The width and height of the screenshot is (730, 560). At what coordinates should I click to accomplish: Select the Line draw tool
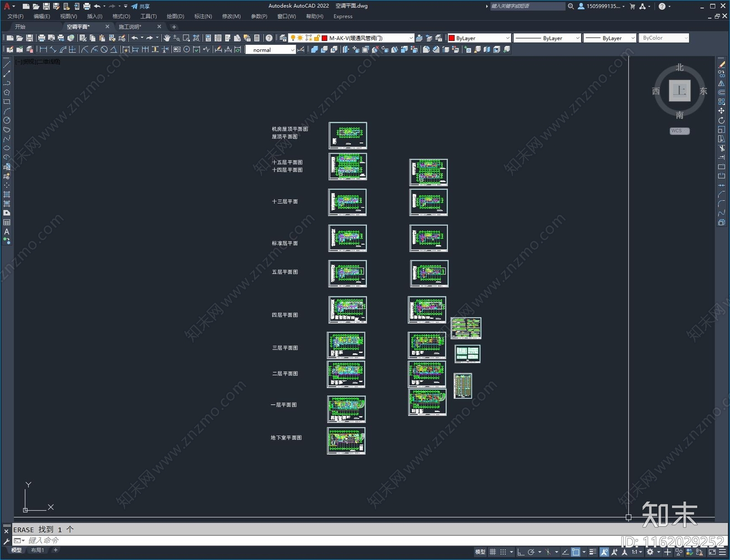6,65
